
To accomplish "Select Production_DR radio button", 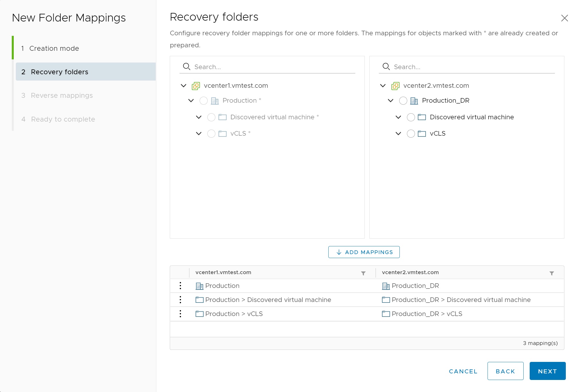I will point(403,101).
